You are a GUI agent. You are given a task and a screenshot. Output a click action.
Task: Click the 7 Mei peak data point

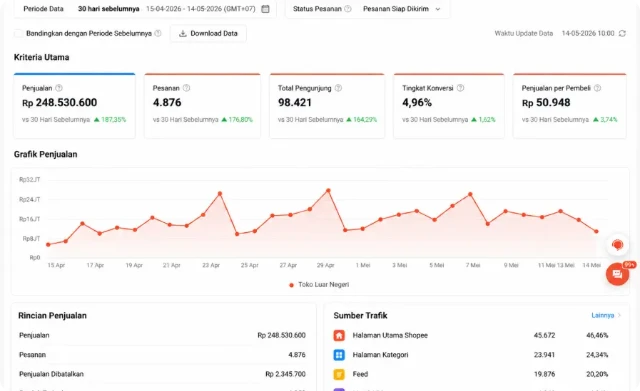(470, 194)
